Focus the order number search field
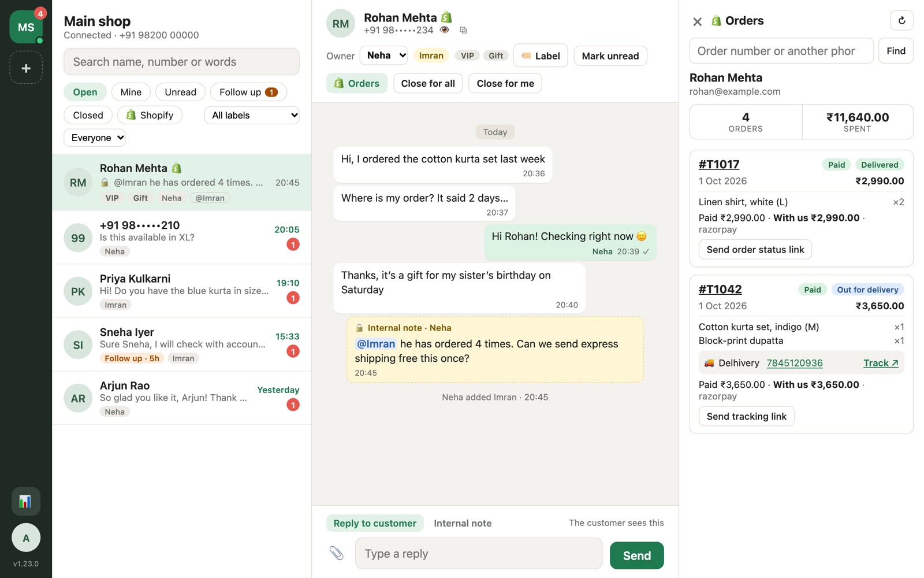The width and height of the screenshot is (924, 578). coord(781,51)
